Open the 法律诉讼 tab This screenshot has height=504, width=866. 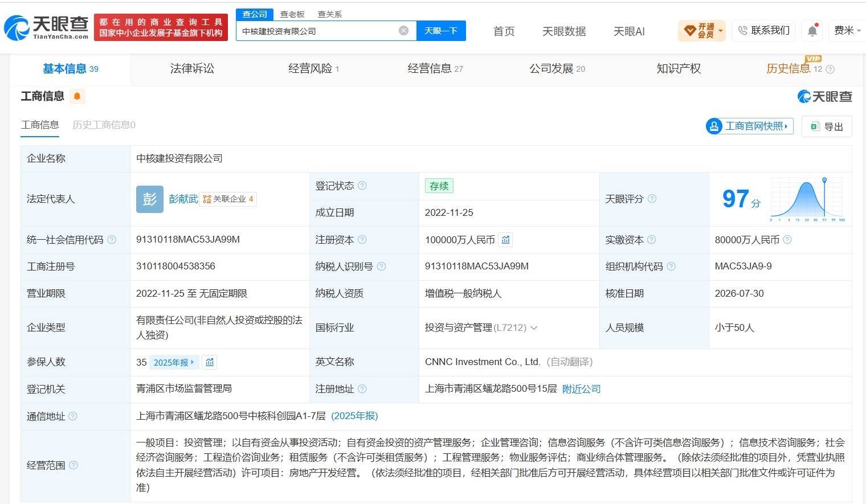coord(192,69)
